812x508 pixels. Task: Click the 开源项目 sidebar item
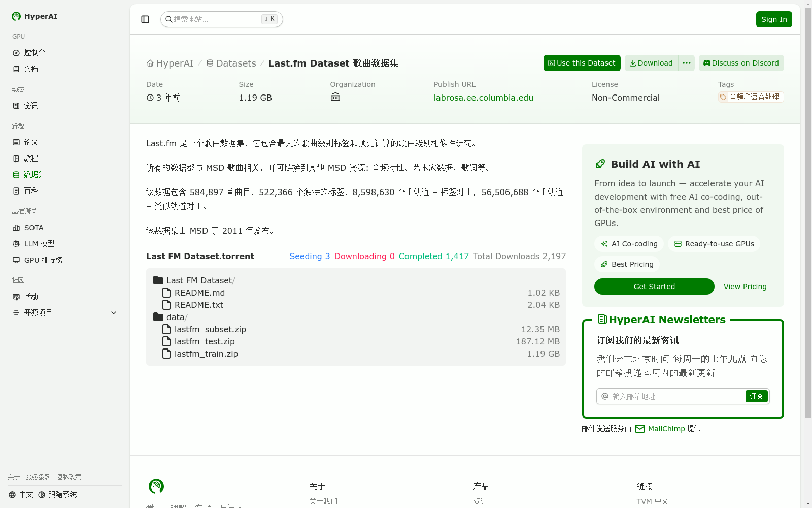(x=64, y=313)
